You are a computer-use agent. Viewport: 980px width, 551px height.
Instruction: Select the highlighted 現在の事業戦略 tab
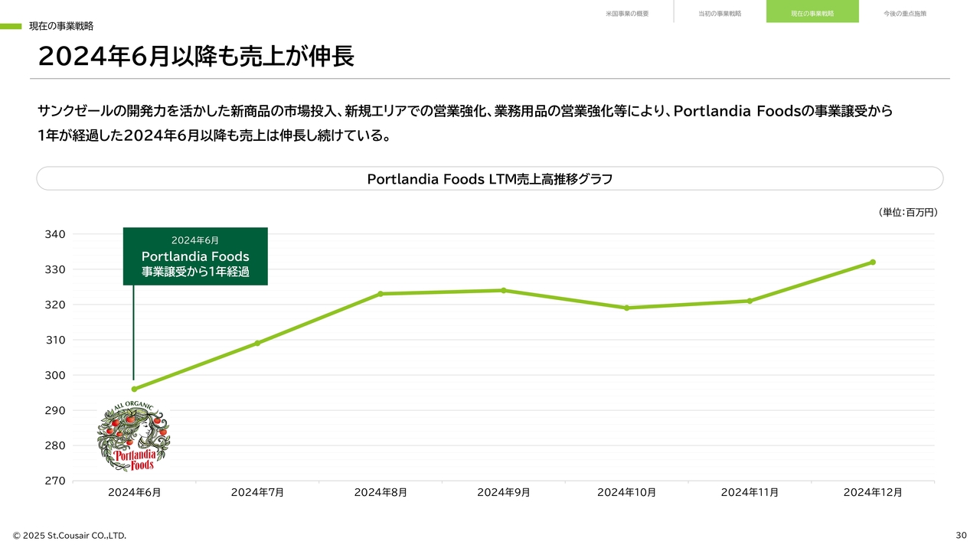pyautogui.click(x=812, y=11)
